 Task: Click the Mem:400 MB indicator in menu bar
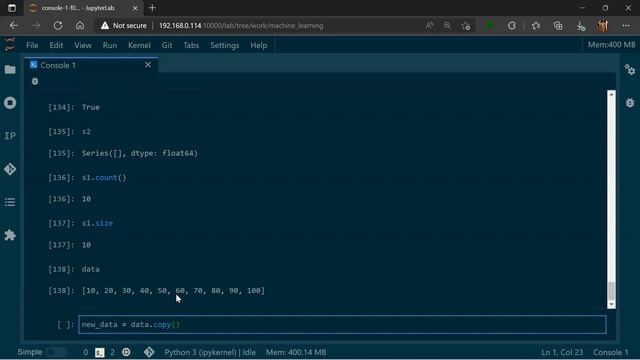611,45
